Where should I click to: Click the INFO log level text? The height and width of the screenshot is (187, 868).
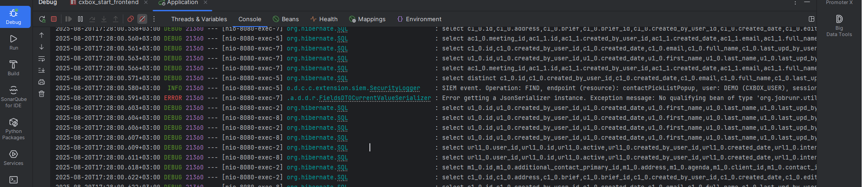click(x=175, y=88)
